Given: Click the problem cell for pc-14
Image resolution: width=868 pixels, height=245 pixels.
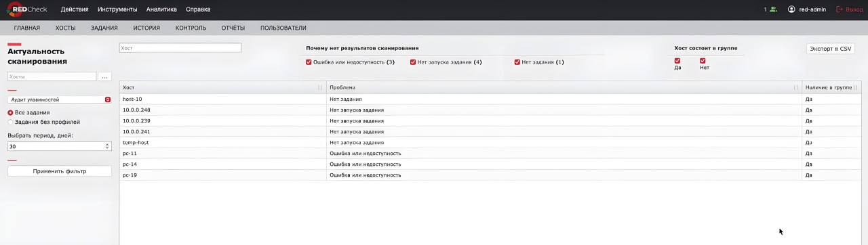Looking at the screenshot, I should click(564, 164).
